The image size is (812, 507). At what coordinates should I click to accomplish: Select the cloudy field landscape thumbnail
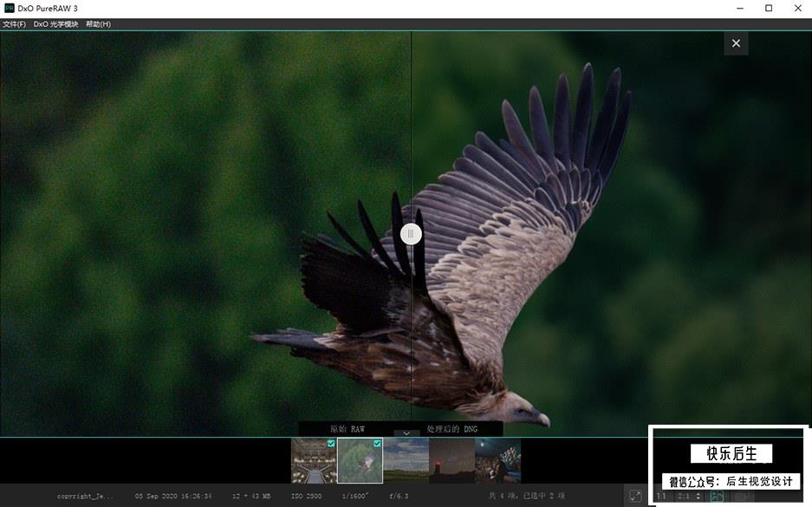click(x=406, y=460)
